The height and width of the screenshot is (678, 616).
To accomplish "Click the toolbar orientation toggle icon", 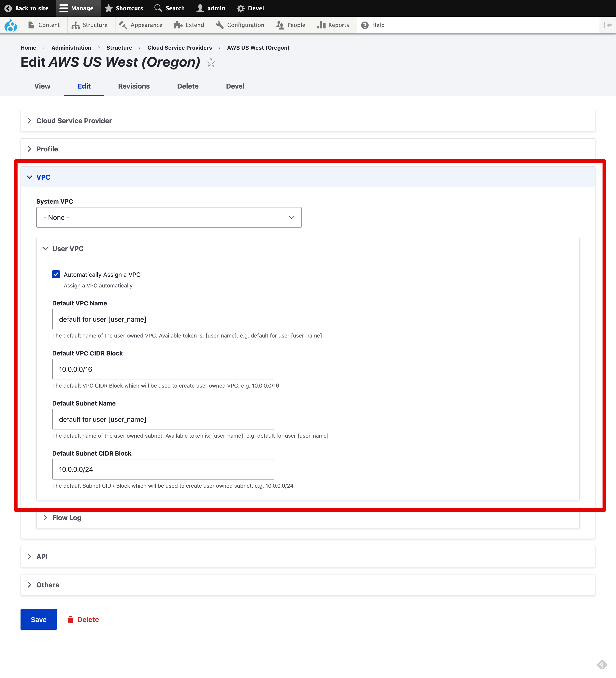I will (x=607, y=25).
